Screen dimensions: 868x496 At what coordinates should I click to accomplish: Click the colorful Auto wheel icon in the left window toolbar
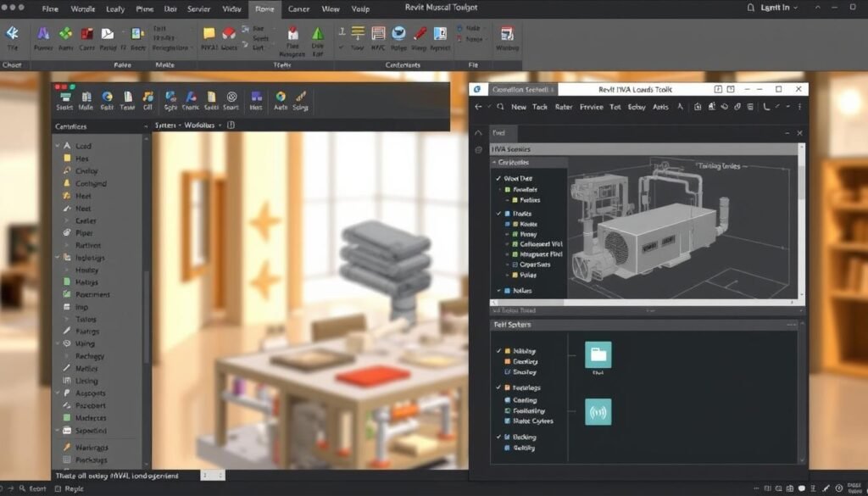(x=281, y=97)
